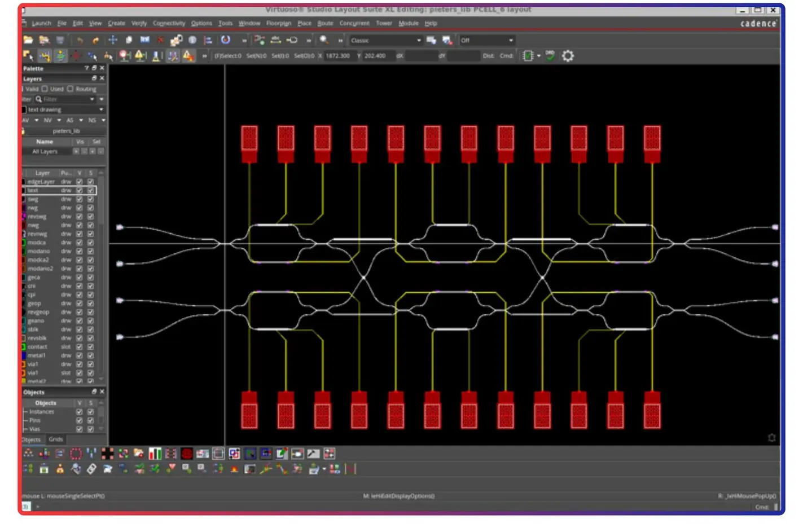Open the Verify menu
Screen dimensions: 803x532
click(139, 23)
